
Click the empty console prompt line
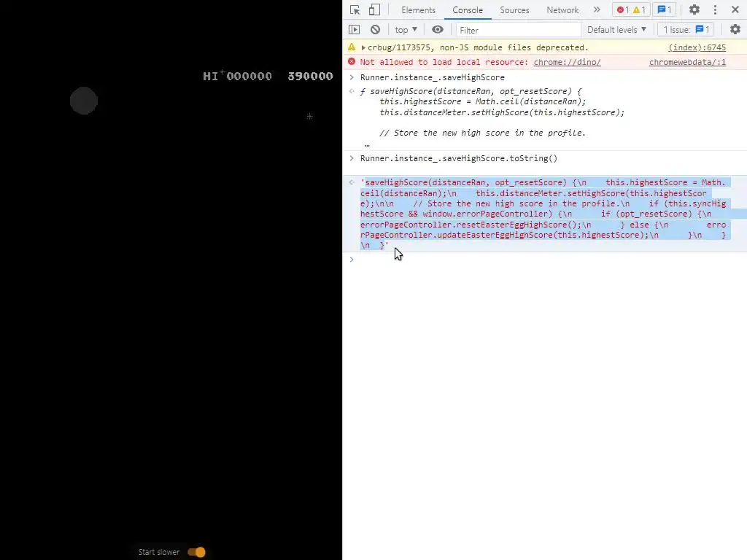click(544, 260)
